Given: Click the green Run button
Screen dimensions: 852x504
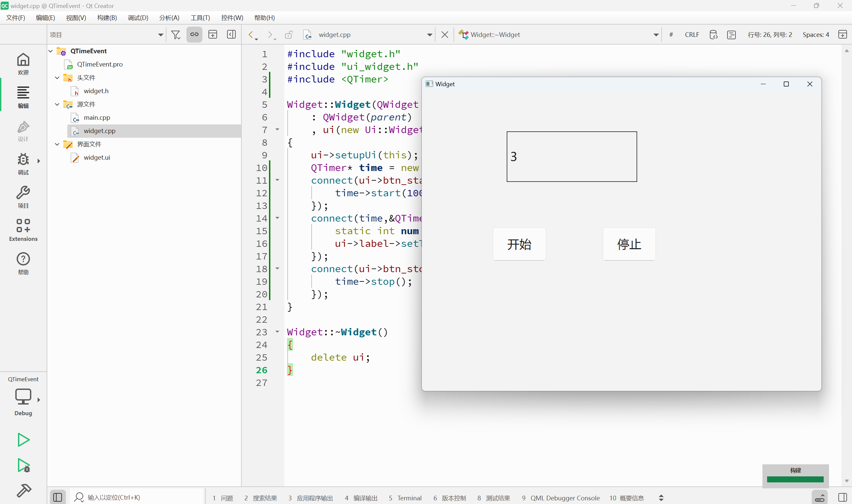Looking at the screenshot, I should tap(23, 440).
